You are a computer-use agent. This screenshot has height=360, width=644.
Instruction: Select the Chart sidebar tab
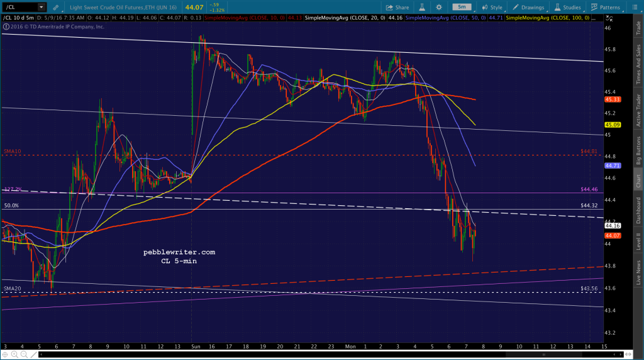(638, 181)
